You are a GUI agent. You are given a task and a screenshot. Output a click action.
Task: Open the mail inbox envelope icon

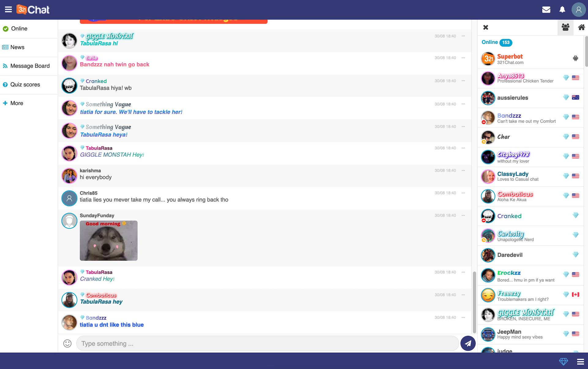[546, 9]
